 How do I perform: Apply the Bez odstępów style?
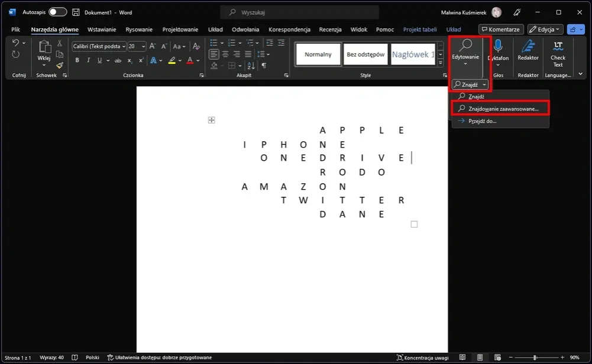(365, 54)
